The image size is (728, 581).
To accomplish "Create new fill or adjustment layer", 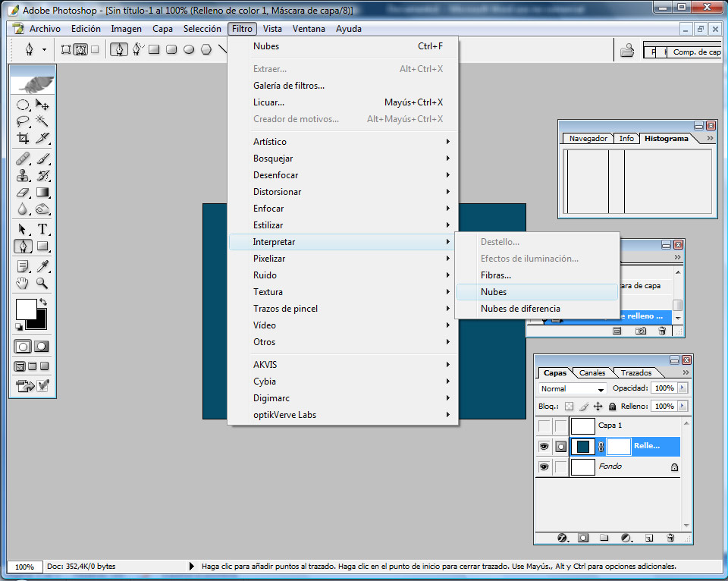I will click(x=626, y=538).
